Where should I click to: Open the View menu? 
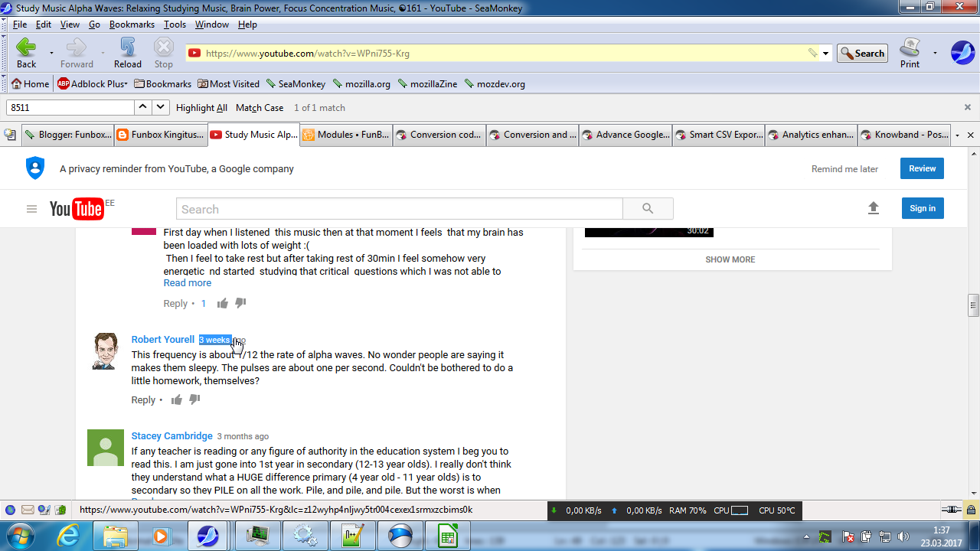70,24
